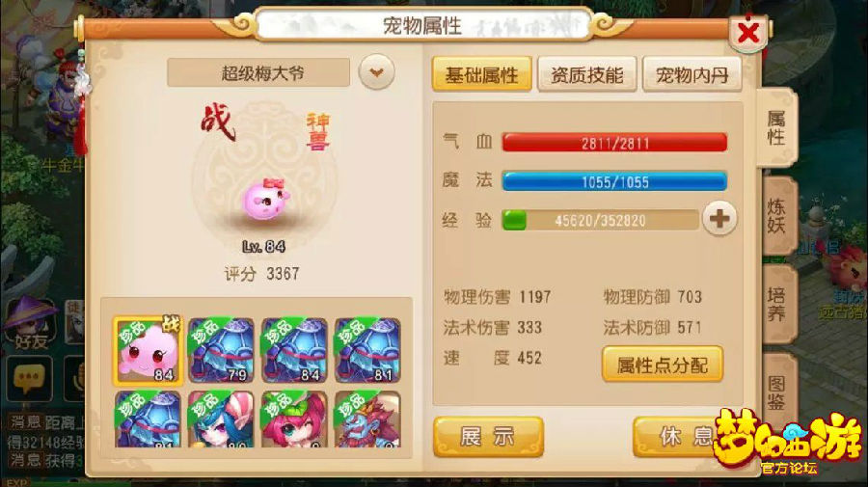Screen dimensions: 868x487
Task: Switch to the 培养 side tab
Action: click(x=776, y=303)
